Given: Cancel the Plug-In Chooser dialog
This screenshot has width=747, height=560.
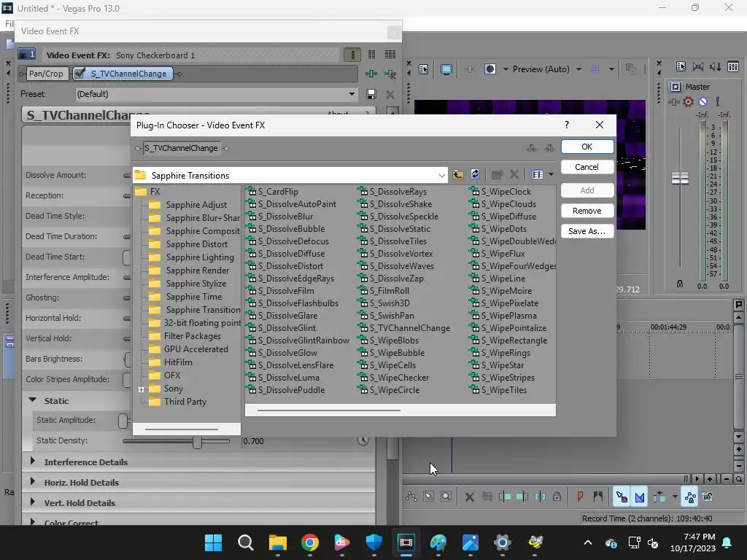Looking at the screenshot, I should [587, 167].
